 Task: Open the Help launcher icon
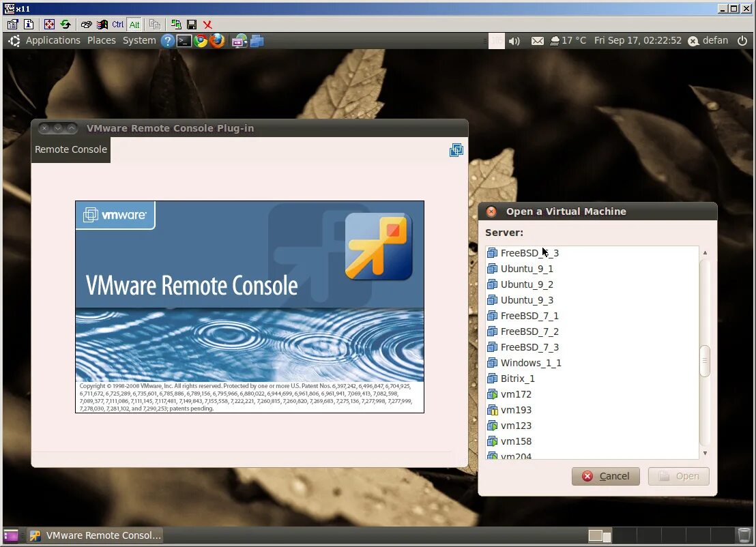tap(167, 41)
